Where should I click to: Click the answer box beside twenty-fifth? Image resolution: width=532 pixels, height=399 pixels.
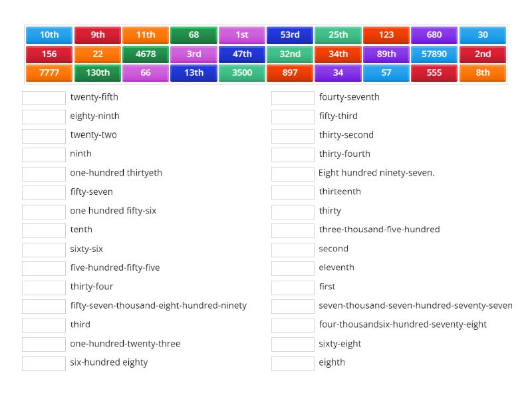(x=43, y=97)
